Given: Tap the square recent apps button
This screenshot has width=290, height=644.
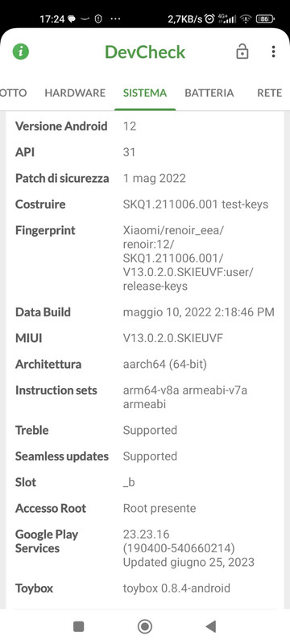Looking at the screenshot, I should pos(78,626).
